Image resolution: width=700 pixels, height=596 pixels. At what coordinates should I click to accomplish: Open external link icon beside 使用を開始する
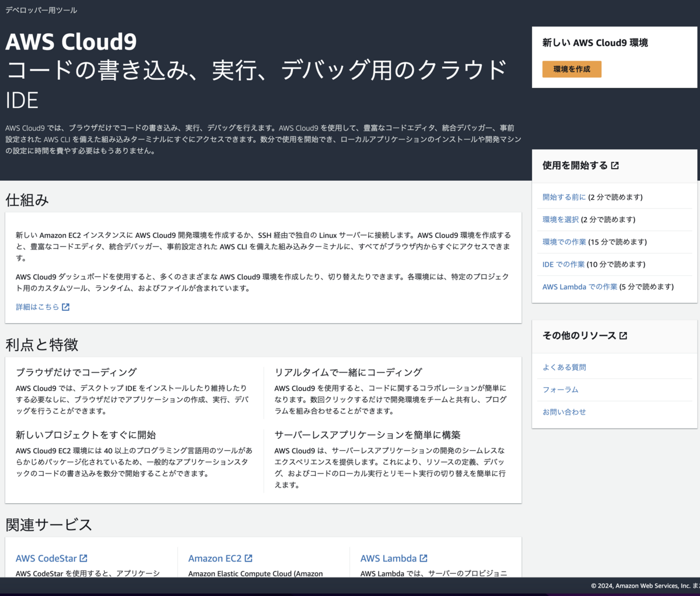coord(615,166)
